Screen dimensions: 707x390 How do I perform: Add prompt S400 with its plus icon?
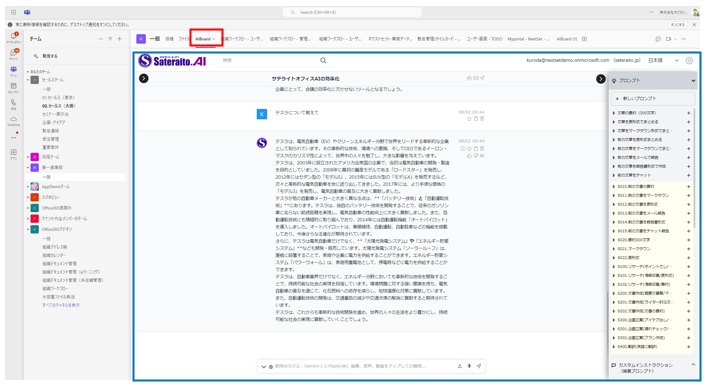tap(688, 347)
